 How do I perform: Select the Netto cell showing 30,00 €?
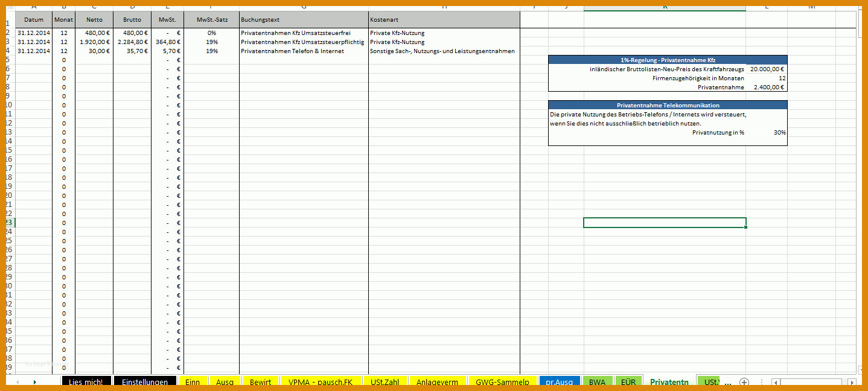[x=94, y=51]
